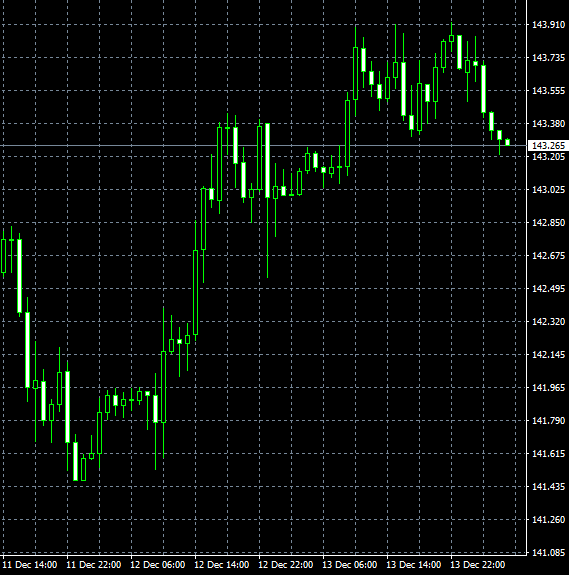Click the horizontal current price line

coord(263,145)
